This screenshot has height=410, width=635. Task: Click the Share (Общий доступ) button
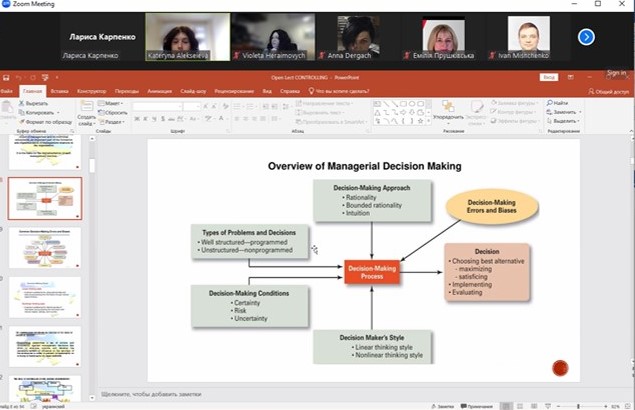click(607, 90)
